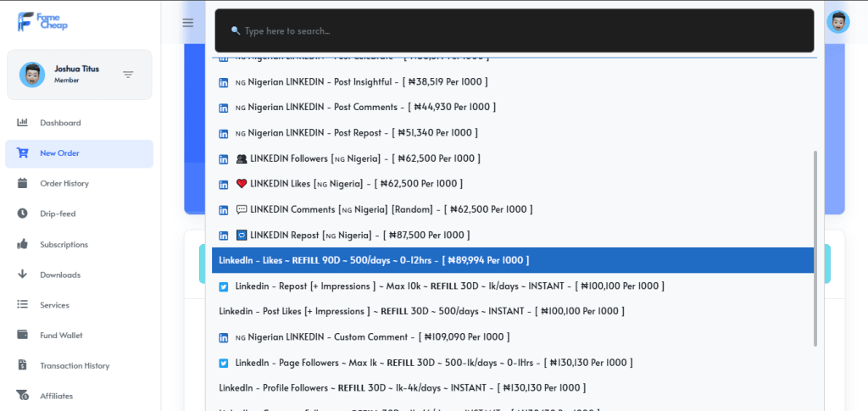
Task: Open the FameCheap logo home link
Action: pyautogui.click(x=42, y=21)
